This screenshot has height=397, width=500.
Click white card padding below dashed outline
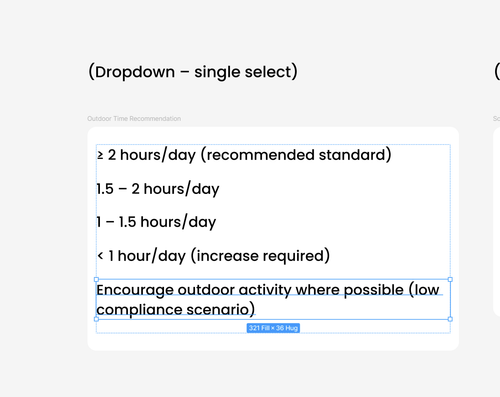point(273,342)
